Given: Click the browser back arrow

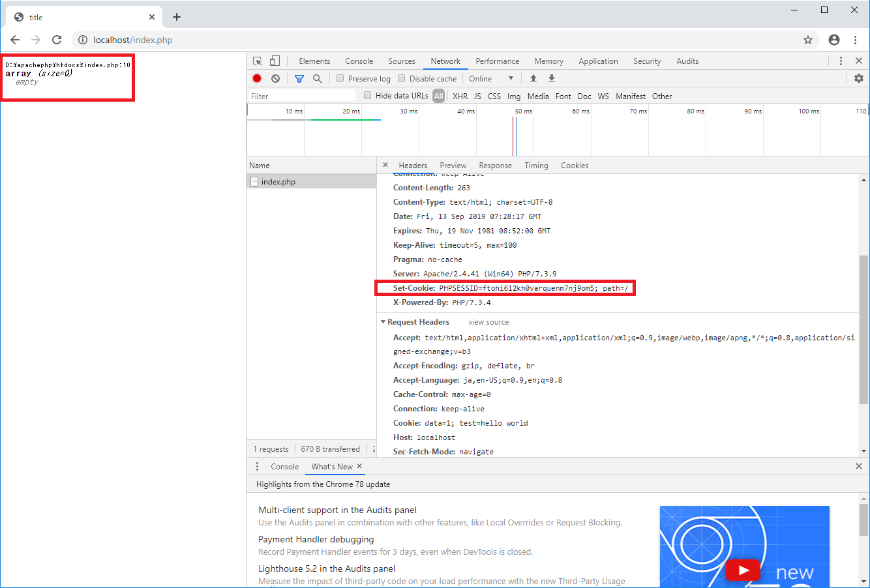Looking at the screenshot, I should coord(15,40).
